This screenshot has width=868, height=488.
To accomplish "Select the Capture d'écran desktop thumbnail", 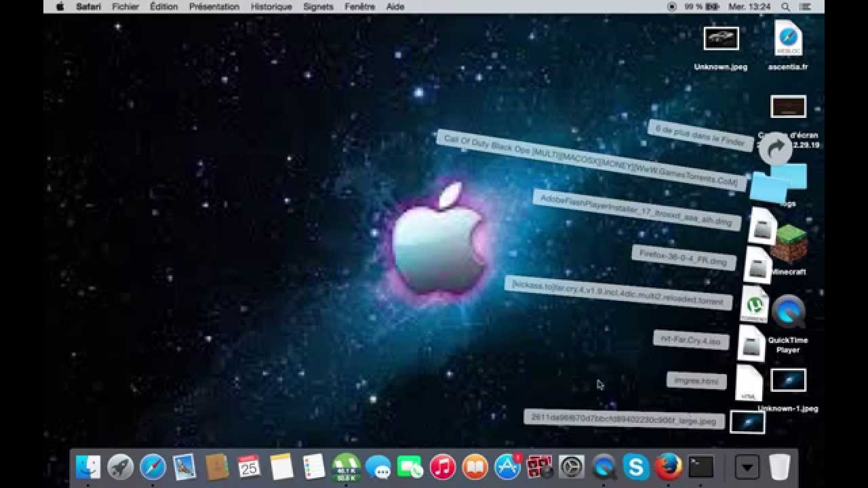I will coord(789,107).
